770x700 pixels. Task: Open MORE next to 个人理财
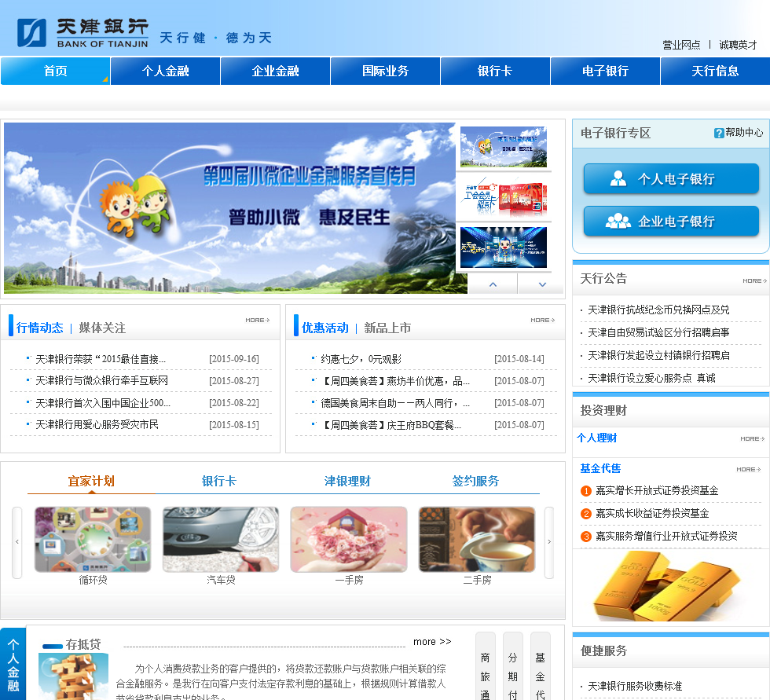pyautogui.click(x=753, y=439)
